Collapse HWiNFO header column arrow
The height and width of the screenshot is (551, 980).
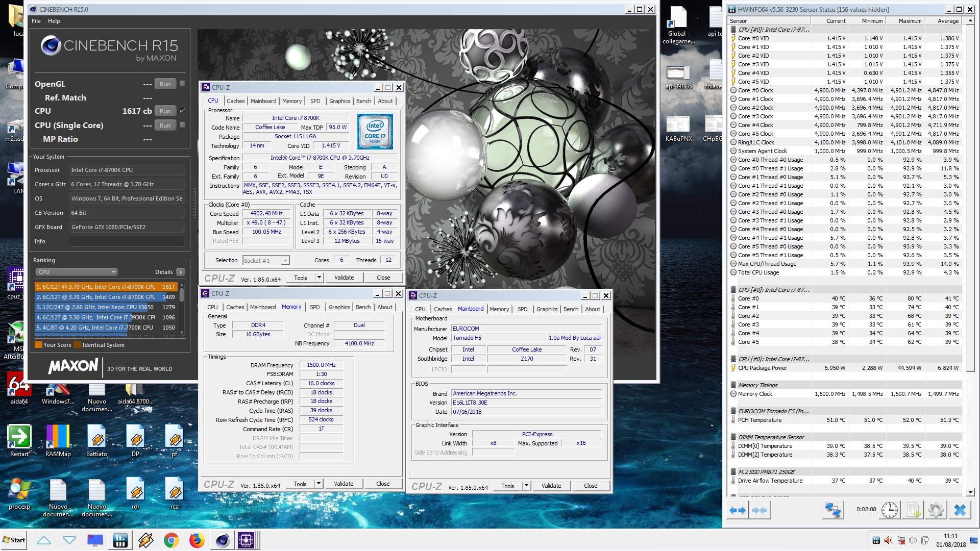click(970, 21)
